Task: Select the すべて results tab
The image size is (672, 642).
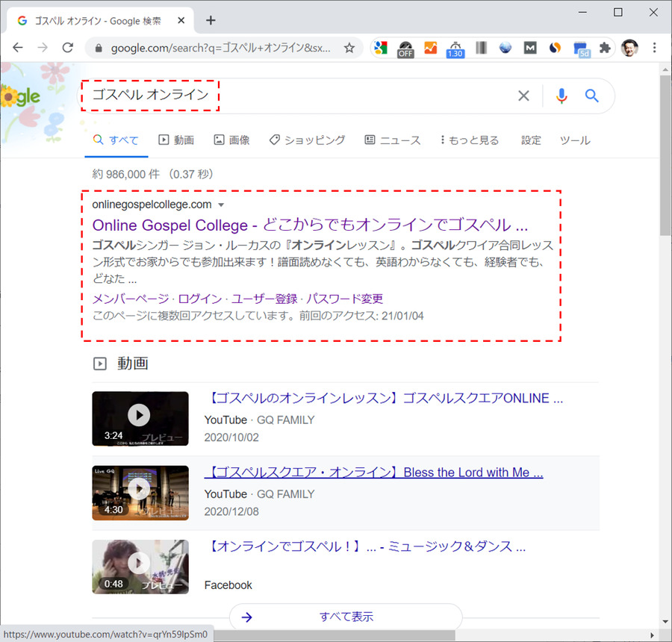Action: point(116,140)
